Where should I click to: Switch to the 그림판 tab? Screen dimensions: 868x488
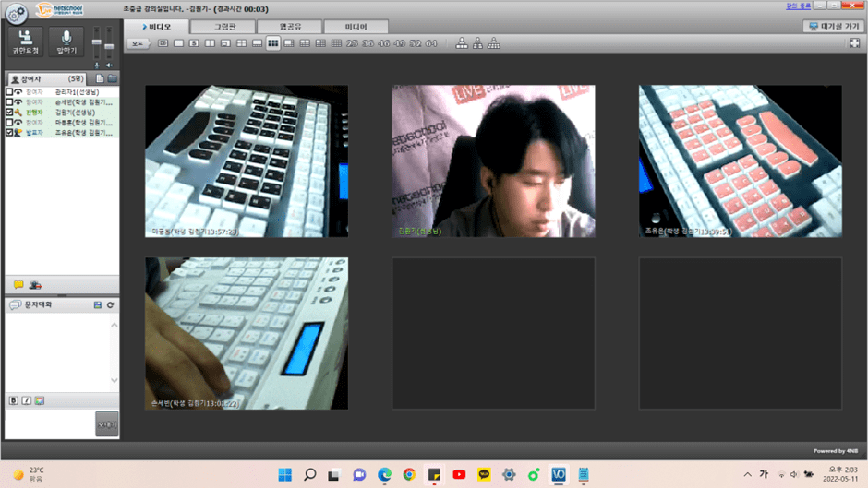226,27
